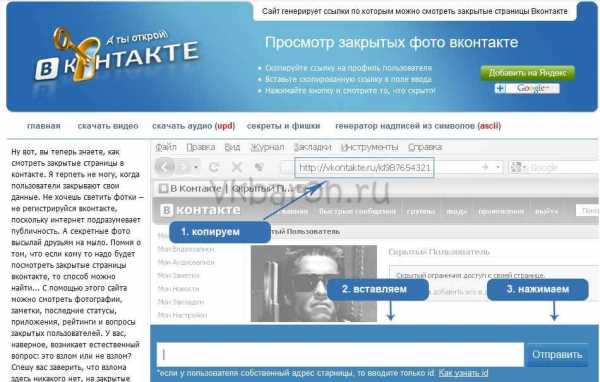Open history dropdown arrow beside navigation buttons
The width and height of the screenshot is (600, 382).
tap(196, 167)
